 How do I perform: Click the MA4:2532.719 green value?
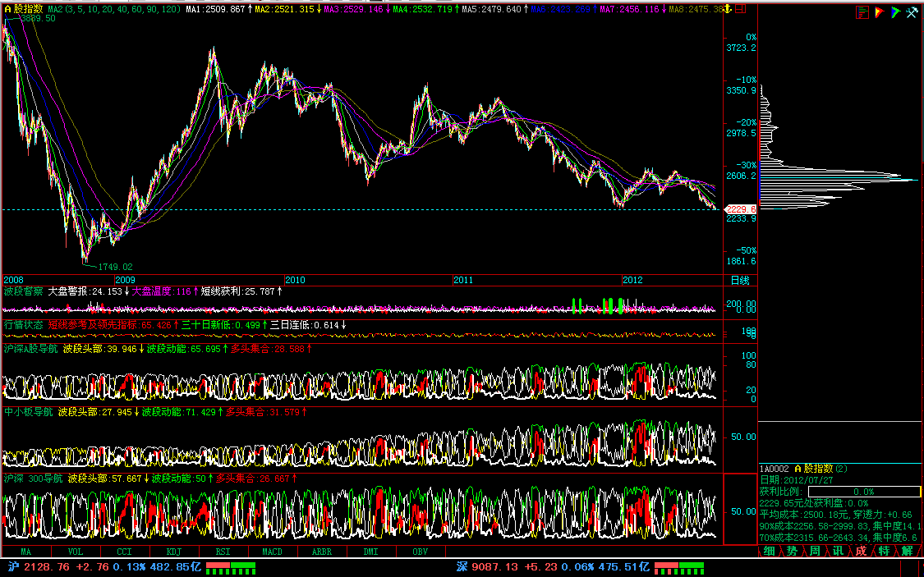pyautogui.click(x=422, y=9)
